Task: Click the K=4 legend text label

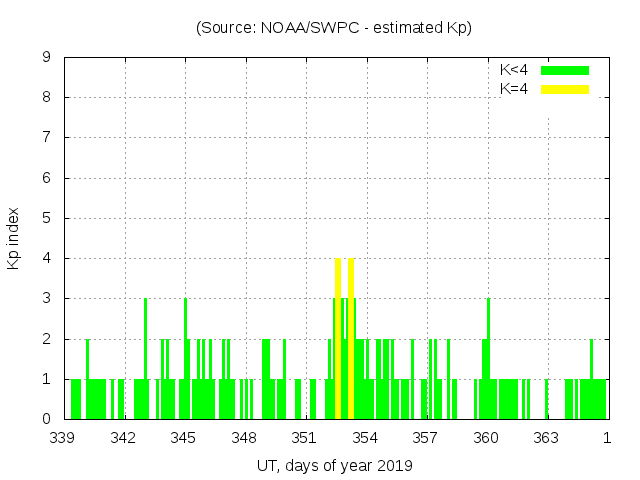Action: [x=514, y=89]
